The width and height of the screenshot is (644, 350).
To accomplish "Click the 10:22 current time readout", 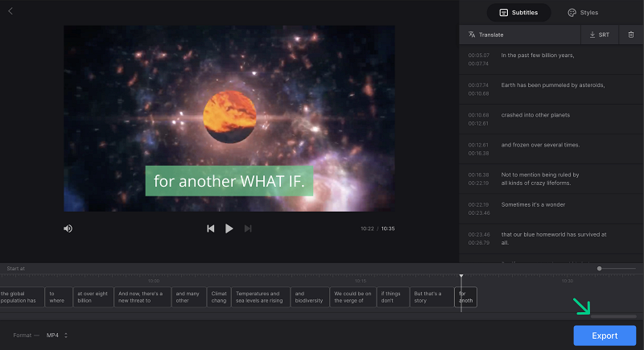I will (367, 229).
